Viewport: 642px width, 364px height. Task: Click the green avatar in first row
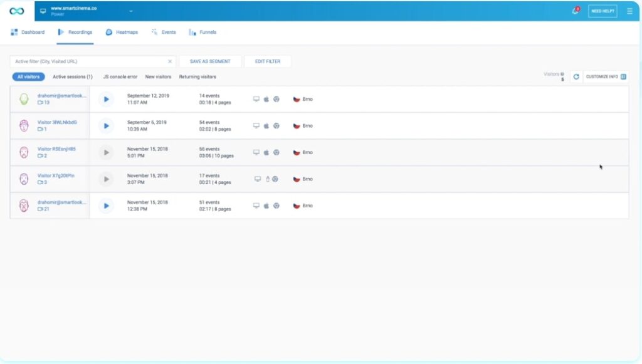tap(24, 99)
